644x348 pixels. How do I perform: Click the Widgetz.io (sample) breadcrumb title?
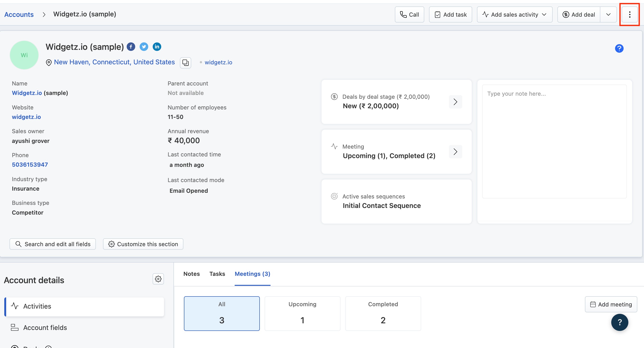tap(85, 14)
